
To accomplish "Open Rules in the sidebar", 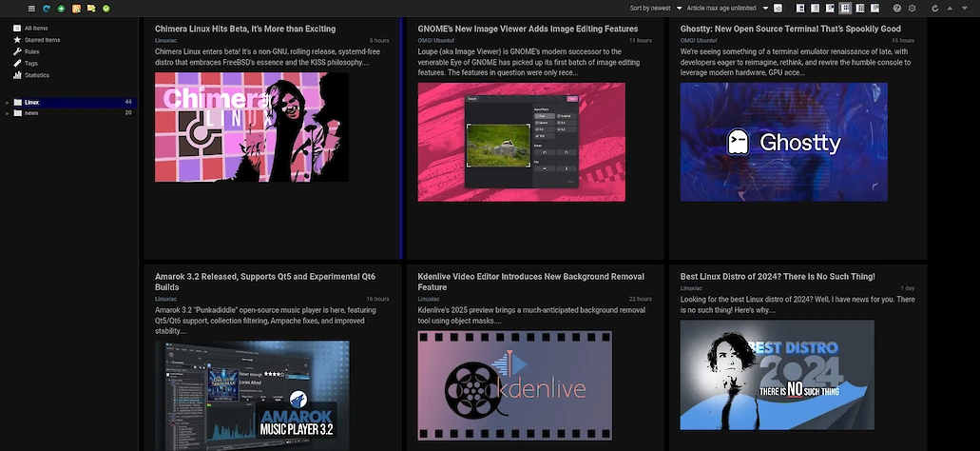I will point(32,52).
